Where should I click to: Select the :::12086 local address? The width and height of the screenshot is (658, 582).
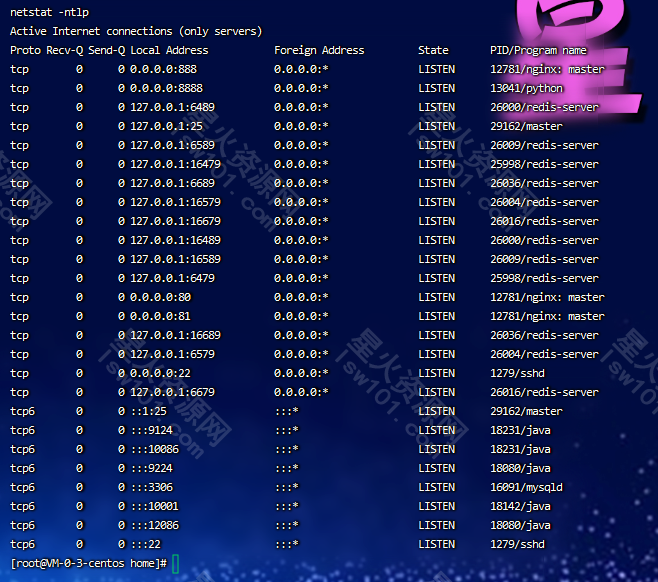(157, 525)
